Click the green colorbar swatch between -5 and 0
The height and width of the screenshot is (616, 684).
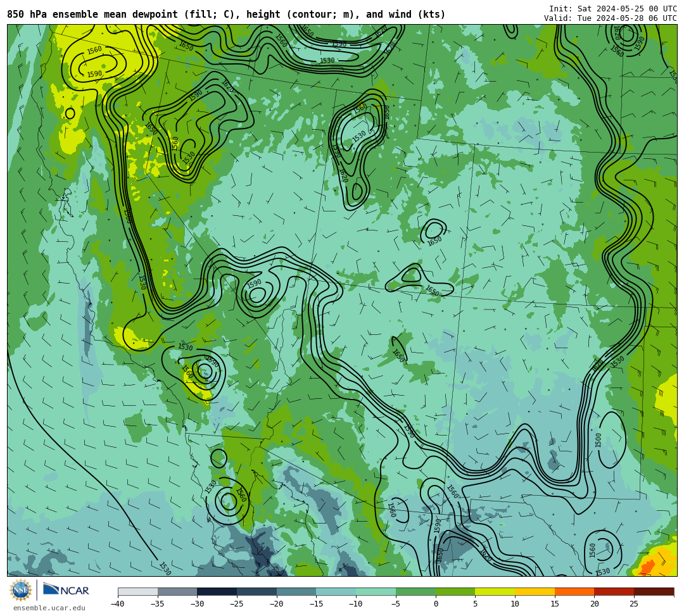(415, 591)
